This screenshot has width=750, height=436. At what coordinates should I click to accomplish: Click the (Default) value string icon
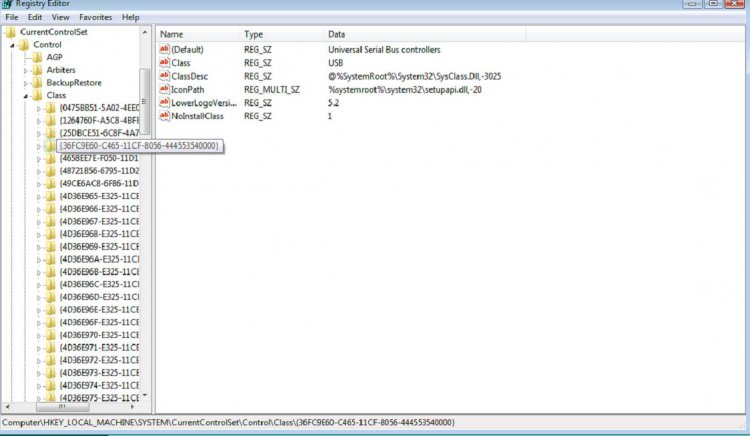click(x=164, y=49)
